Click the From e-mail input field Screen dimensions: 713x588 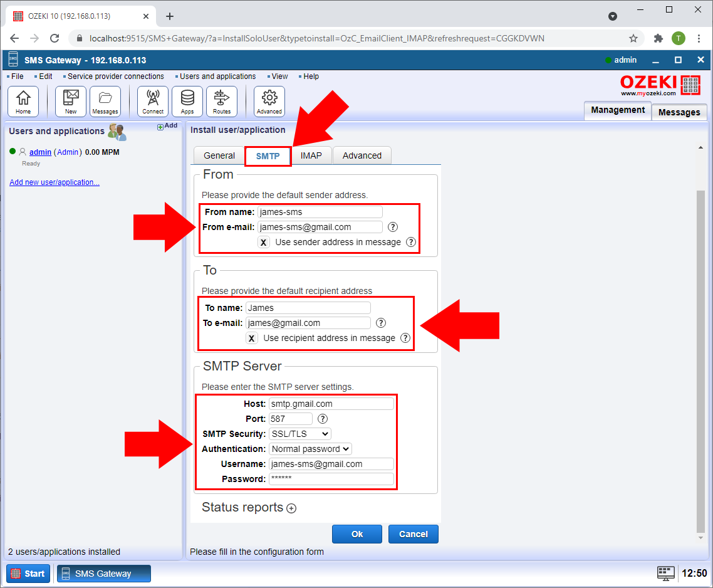click(320, 227)
